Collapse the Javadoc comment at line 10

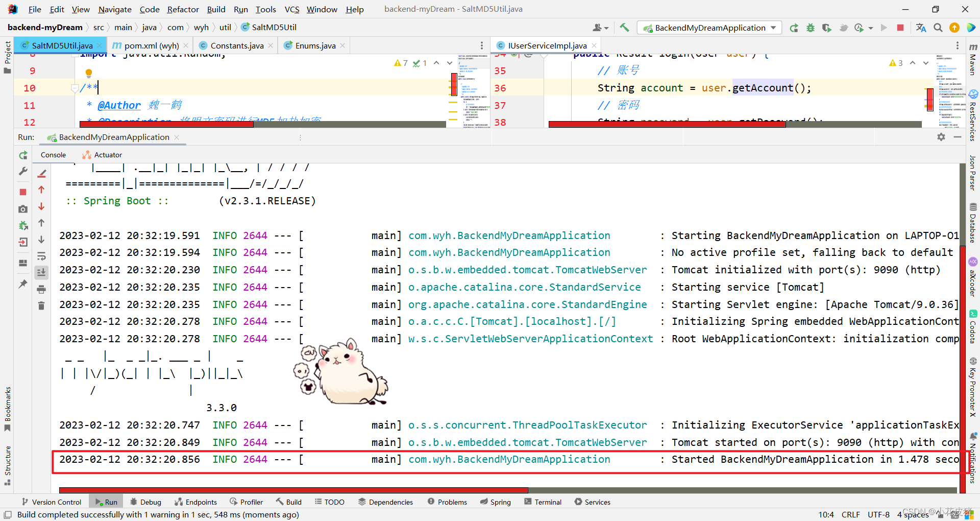pos(75,88)
